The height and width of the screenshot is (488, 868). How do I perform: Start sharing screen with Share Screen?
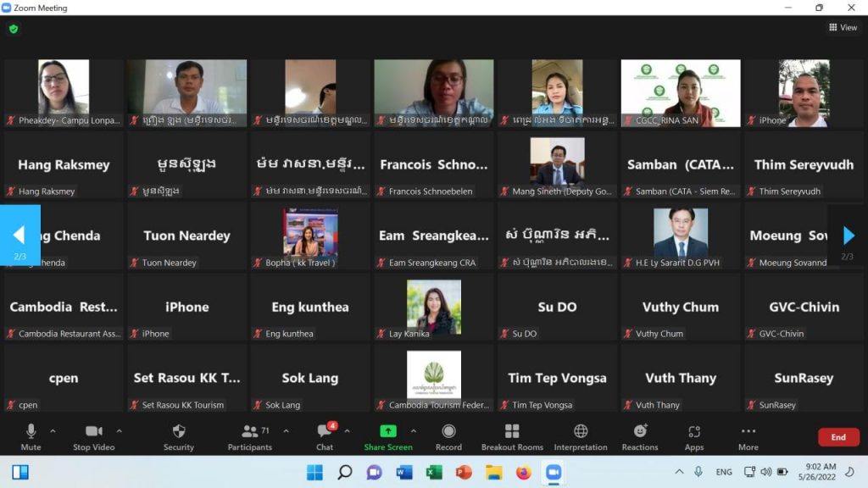click(x=387, y=436)
